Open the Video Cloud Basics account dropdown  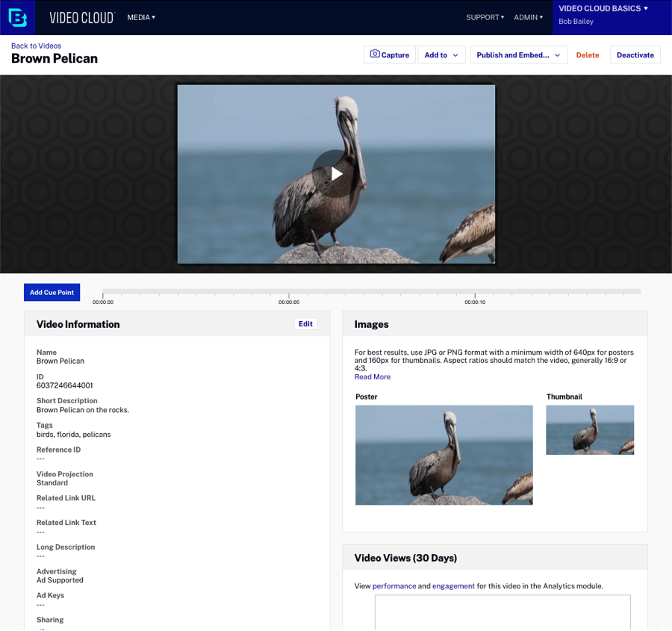(603, 9)
